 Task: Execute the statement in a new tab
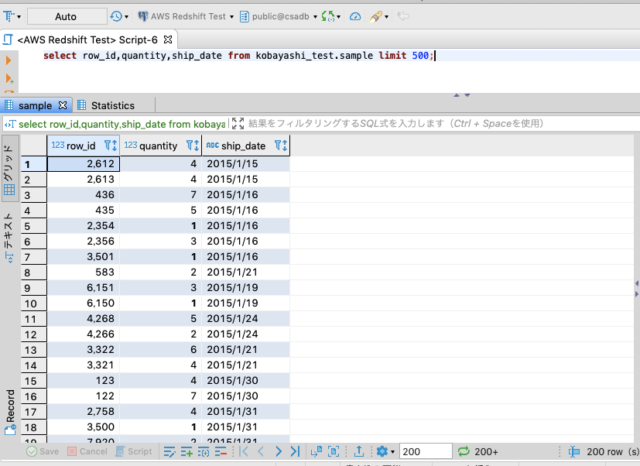point(9,78)
